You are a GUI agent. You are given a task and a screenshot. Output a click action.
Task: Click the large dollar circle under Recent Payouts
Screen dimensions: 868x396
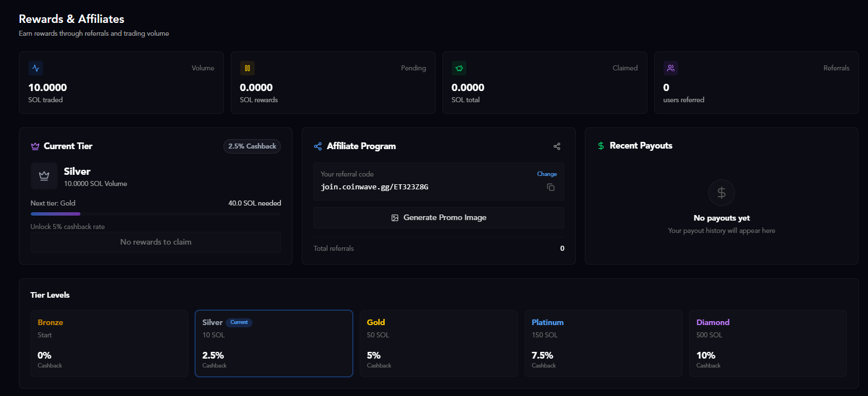721,192
